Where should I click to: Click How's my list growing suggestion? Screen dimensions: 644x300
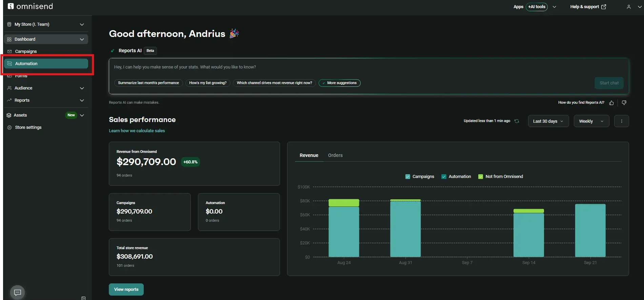(x=208, y=83)
